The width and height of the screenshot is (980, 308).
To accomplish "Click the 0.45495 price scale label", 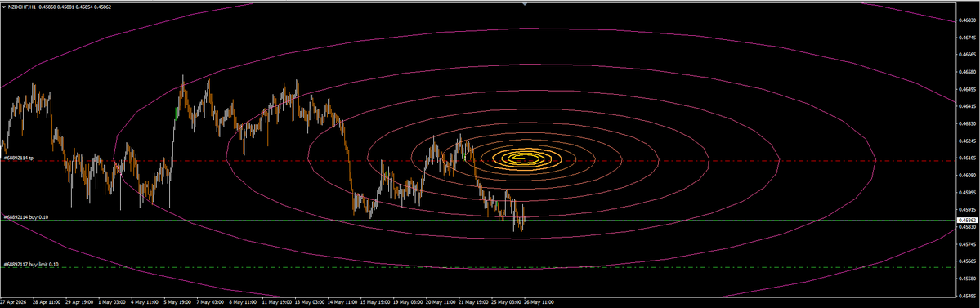I will tap(968, 297).
